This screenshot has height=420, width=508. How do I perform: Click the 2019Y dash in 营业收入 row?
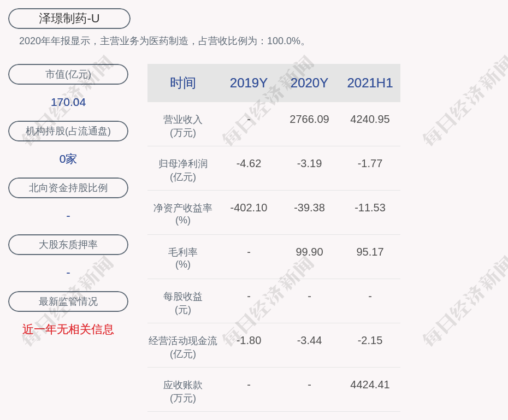(x=249, y=120)
